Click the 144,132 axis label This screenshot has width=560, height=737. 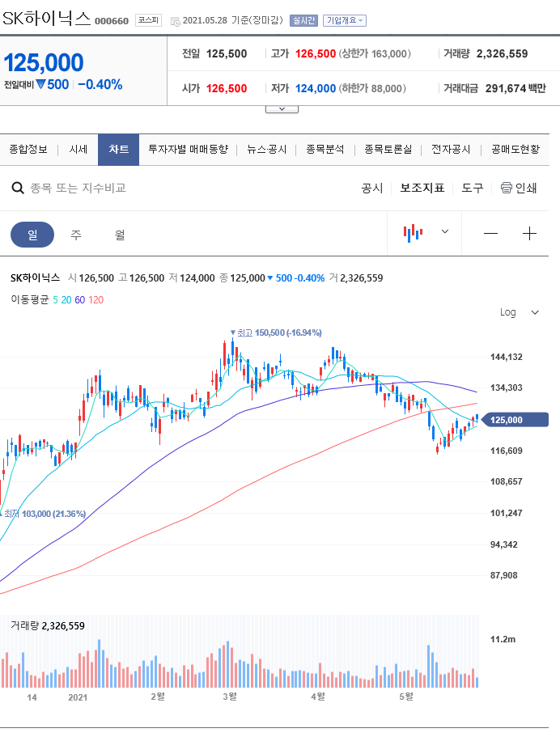[507, 357]
